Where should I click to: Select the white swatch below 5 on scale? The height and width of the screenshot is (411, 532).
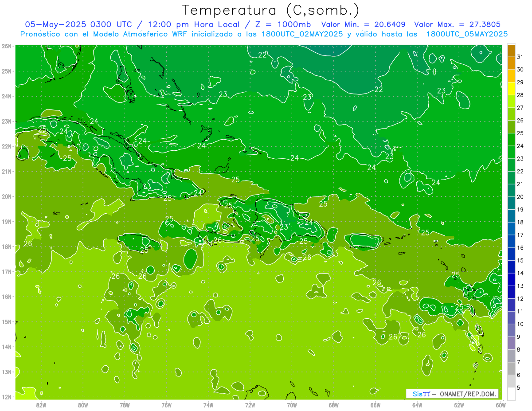[511, 393]
